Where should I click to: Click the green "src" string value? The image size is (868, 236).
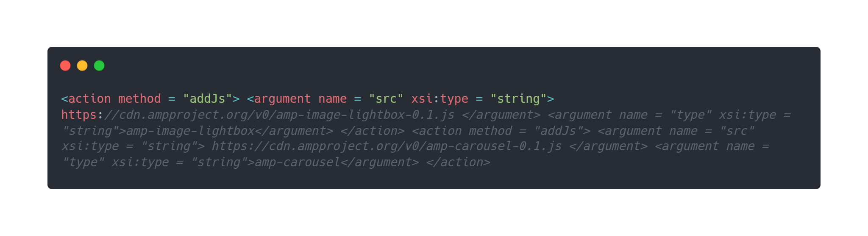(x=386, y=99)
